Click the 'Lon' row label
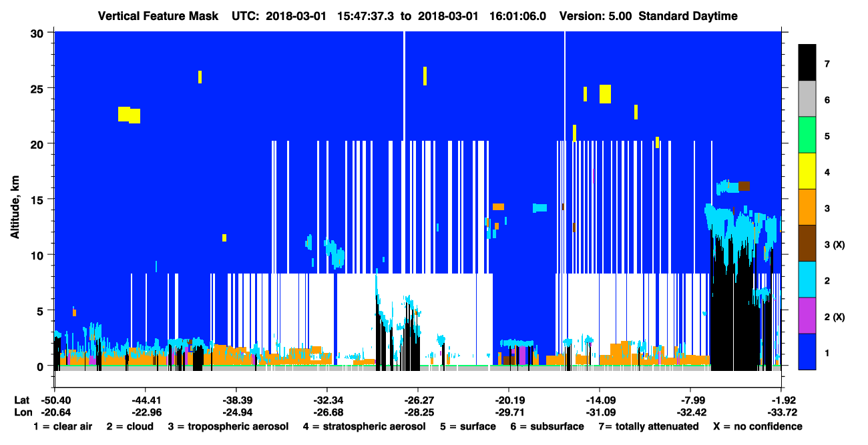Viewport: 868px width, 445px height. (x=22, y=412)
